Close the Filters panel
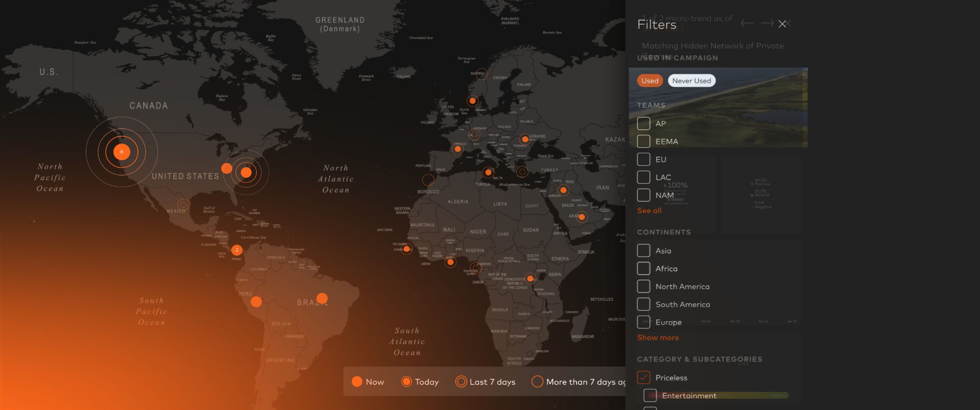This screenshot has width=980, height=410. click(783, 24)
